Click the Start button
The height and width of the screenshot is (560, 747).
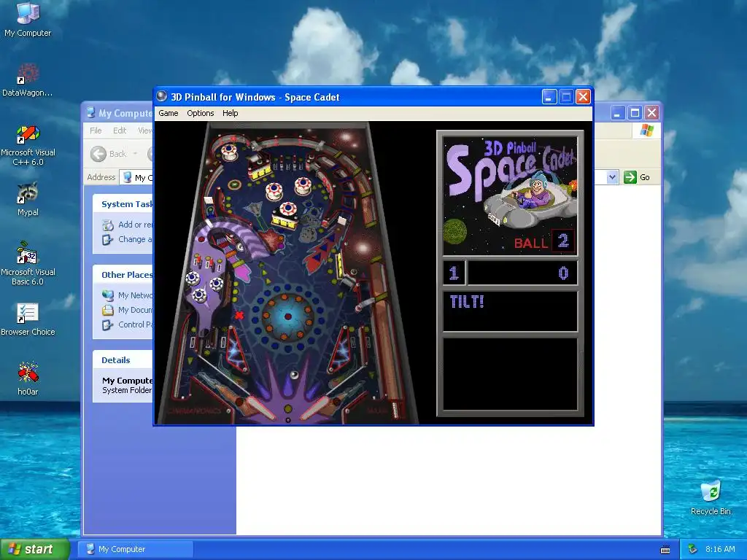coord(34,549)
